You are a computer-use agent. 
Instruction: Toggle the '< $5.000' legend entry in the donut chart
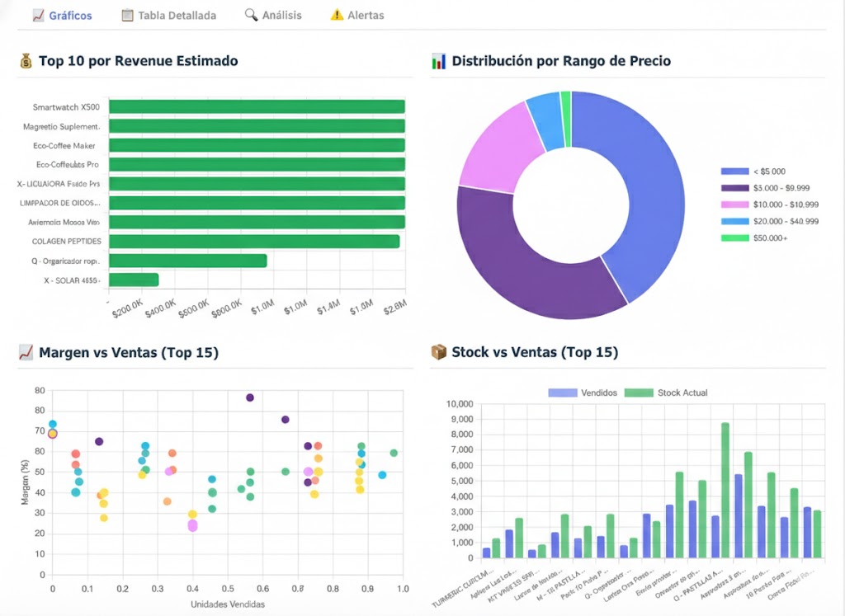(x=768, y=172)
